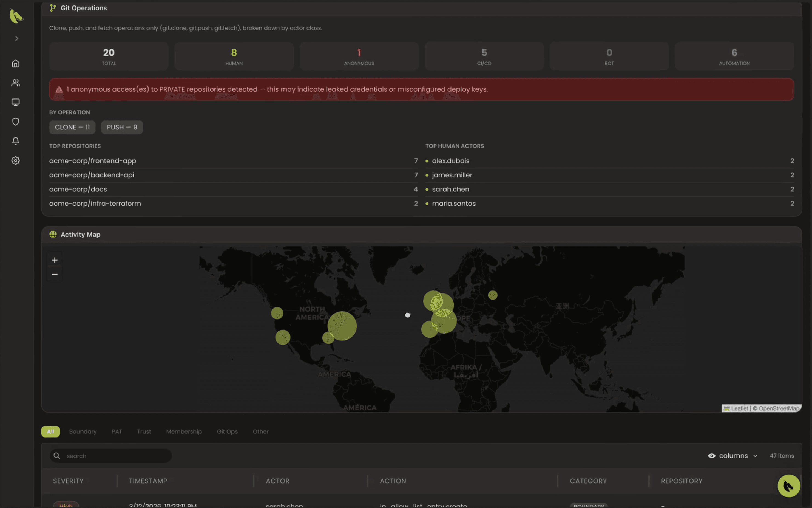Switch to the Boundary tab

[x=83, y=431]
